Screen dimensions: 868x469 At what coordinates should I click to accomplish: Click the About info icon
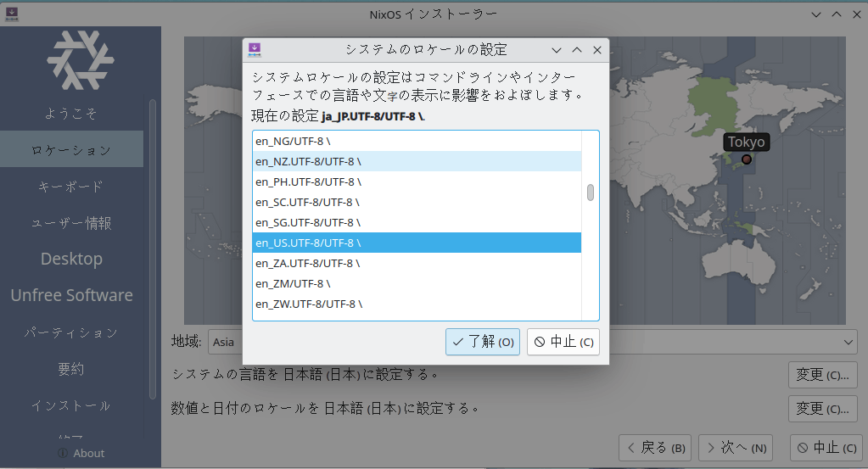[x=63, y=453]
